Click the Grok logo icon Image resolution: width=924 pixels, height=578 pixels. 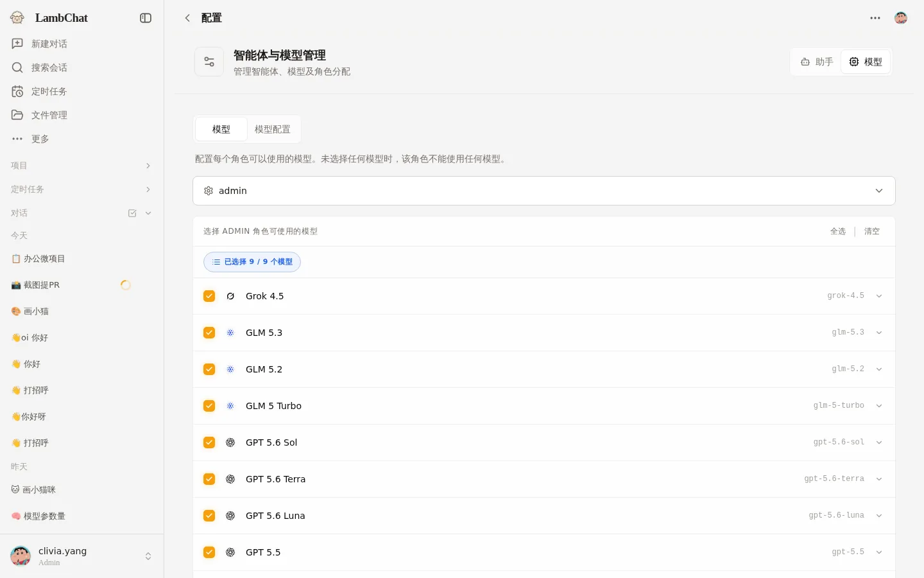[230, 296]
